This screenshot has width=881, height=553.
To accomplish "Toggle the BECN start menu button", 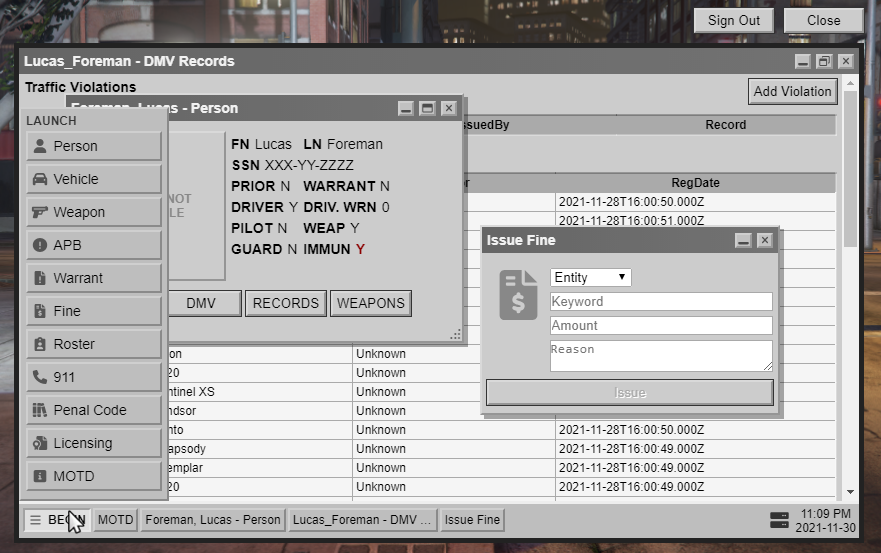I will point(57,520).
